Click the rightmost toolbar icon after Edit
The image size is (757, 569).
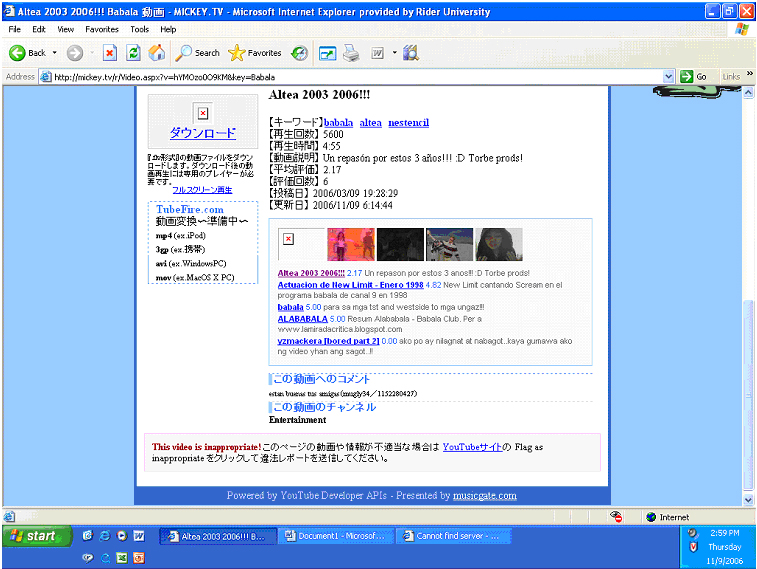(410, 53)
